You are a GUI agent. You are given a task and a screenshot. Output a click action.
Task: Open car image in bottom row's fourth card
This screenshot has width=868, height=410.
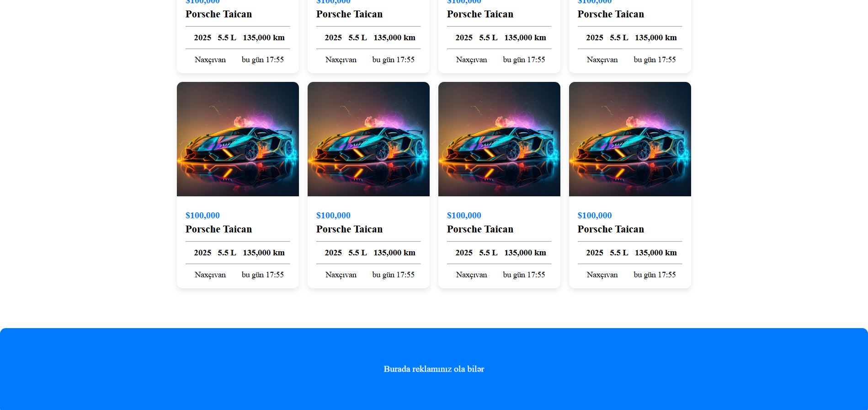630,139
